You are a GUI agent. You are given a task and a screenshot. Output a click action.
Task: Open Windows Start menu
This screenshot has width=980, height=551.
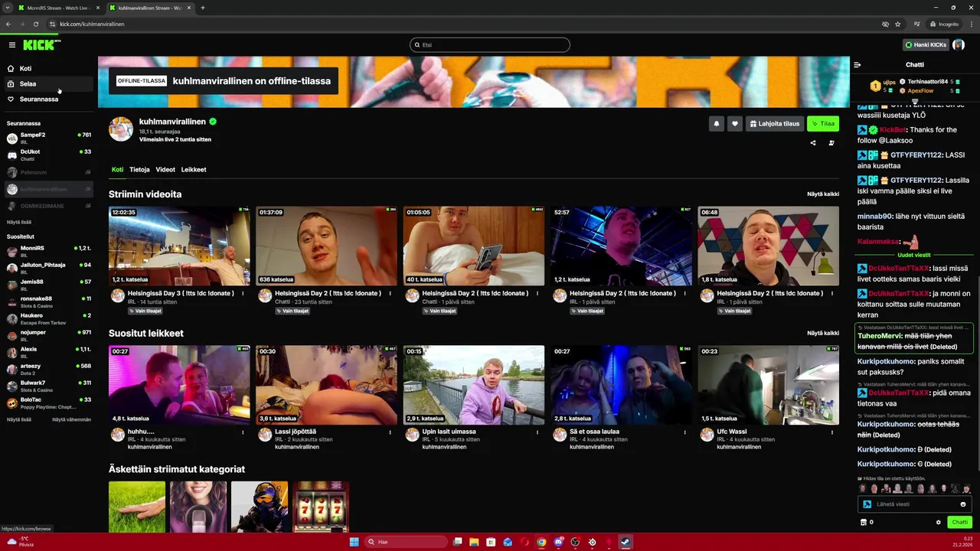[x=354, y=542]
